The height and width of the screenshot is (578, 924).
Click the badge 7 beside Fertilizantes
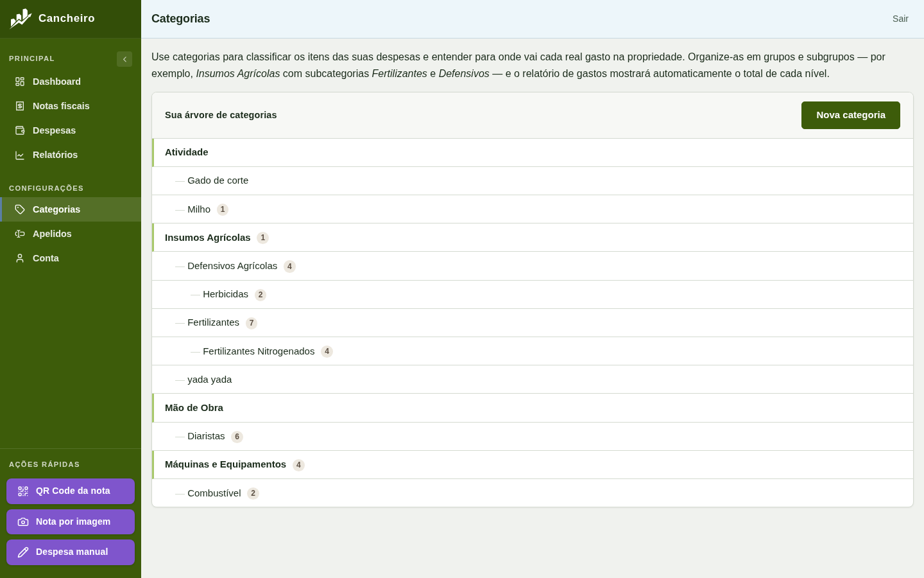252,324
